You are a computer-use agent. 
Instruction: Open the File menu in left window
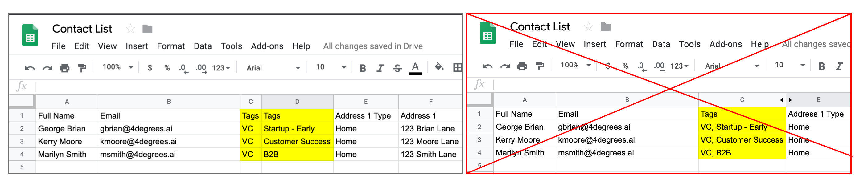[58, 46]
